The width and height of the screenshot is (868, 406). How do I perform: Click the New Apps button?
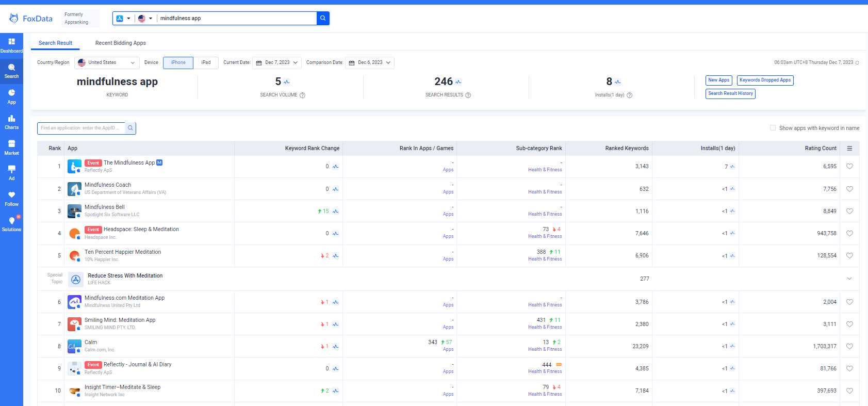pos(718,80)
